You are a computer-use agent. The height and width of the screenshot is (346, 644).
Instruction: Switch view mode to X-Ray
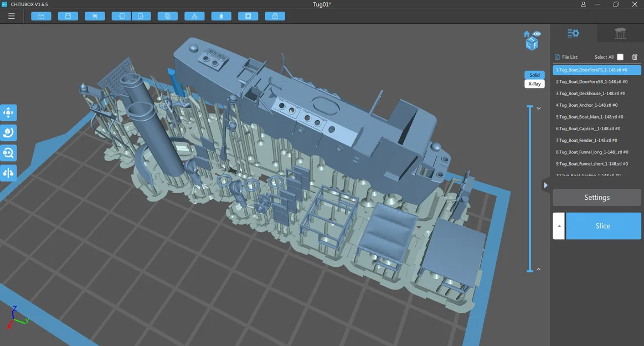point(534,84)
